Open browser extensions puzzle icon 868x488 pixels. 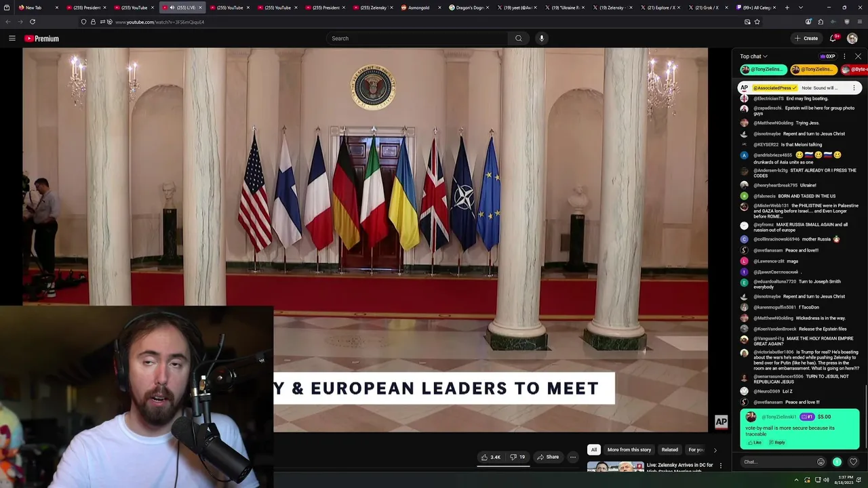820,22
